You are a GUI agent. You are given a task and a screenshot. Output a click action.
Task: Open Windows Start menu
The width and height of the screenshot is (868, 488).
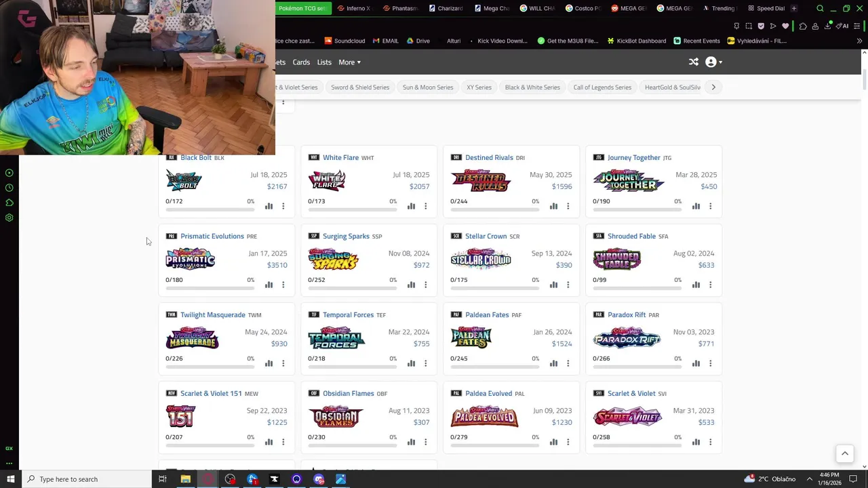(10, 479)
